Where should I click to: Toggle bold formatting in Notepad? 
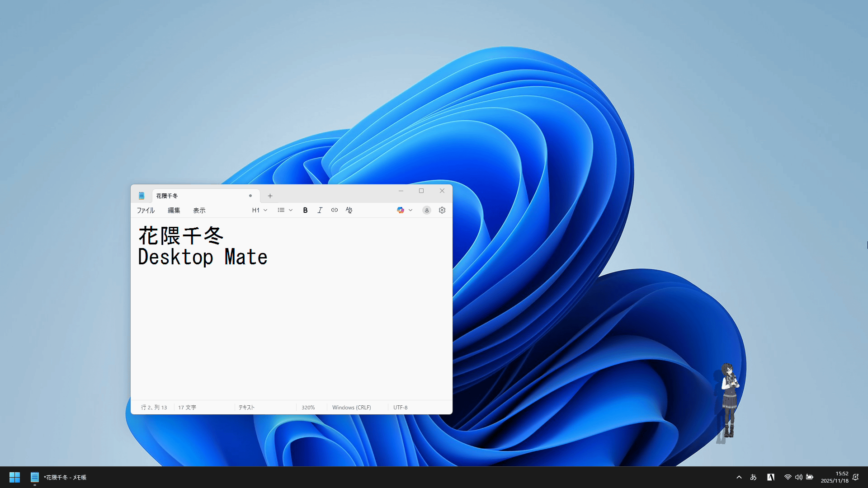(x=305, y=210)
